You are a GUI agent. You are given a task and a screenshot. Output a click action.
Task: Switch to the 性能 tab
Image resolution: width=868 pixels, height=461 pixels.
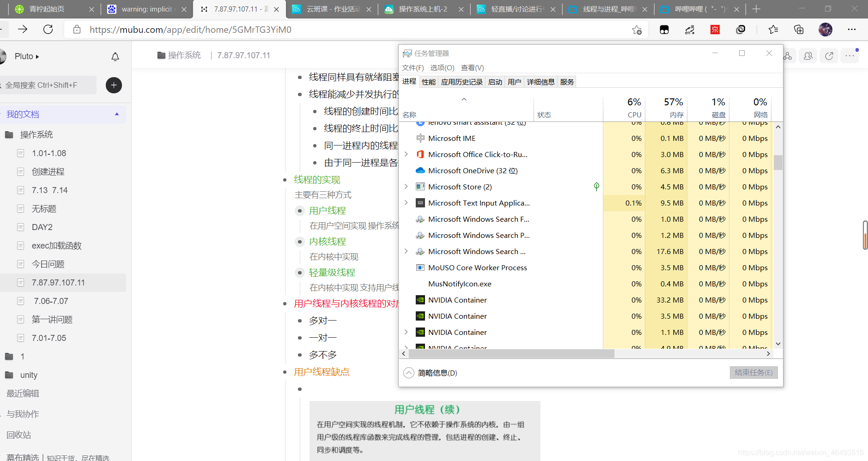[429, 82]
